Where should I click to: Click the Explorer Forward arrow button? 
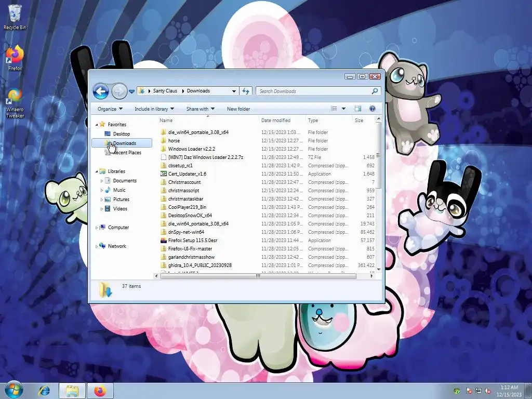[119, 91]
